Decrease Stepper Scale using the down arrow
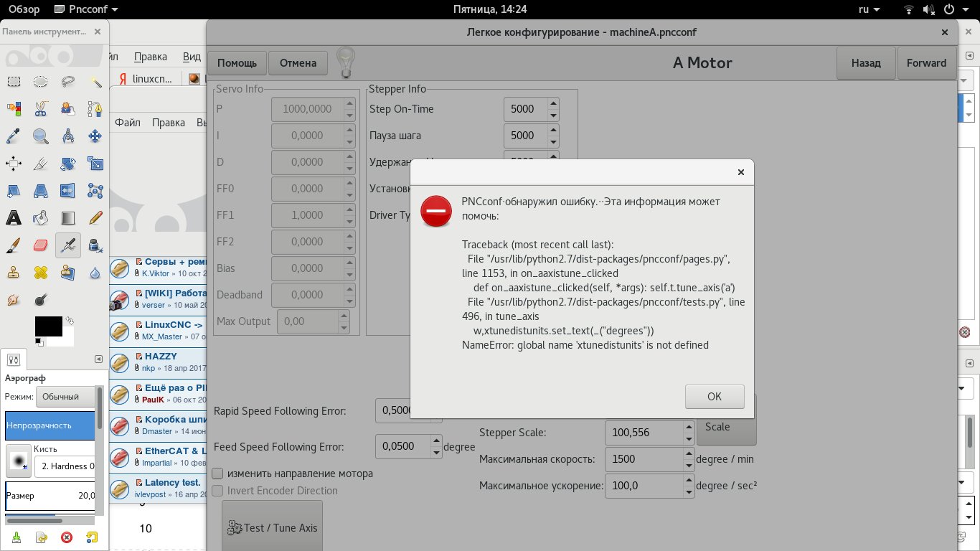This screenshot has height=551, width=980. [687, 438]
